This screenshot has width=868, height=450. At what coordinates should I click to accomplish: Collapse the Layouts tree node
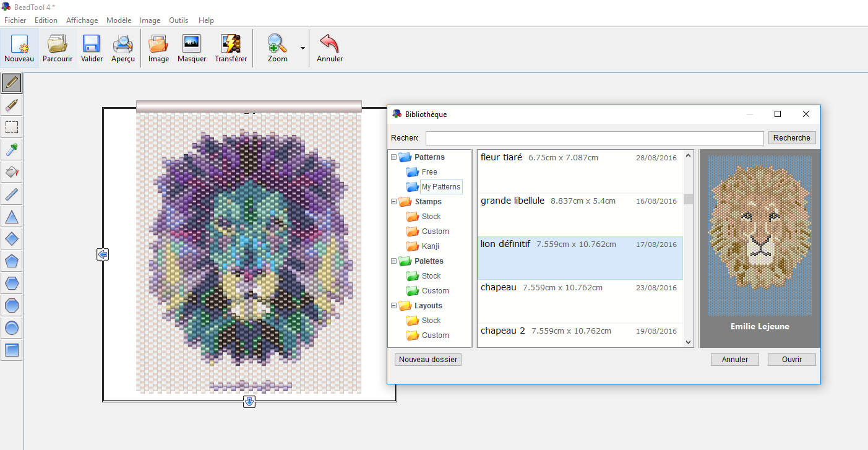point(394,306)
